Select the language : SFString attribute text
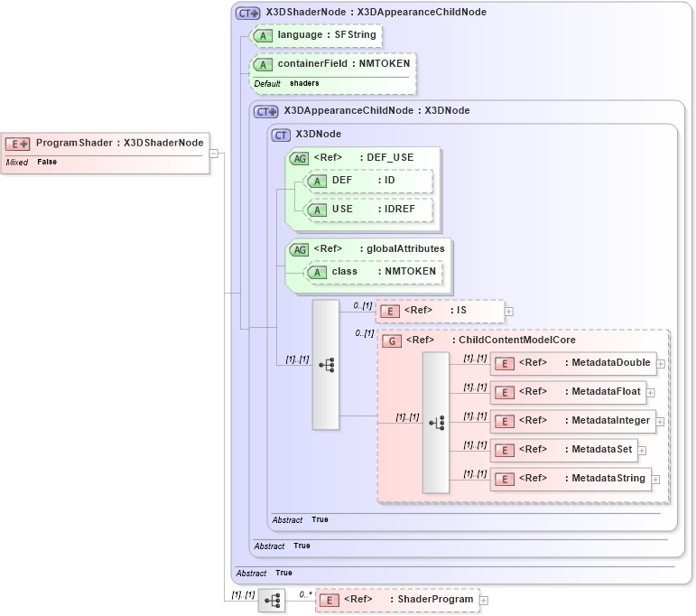Viewport: 696px width, 616px height. (327, 34)
